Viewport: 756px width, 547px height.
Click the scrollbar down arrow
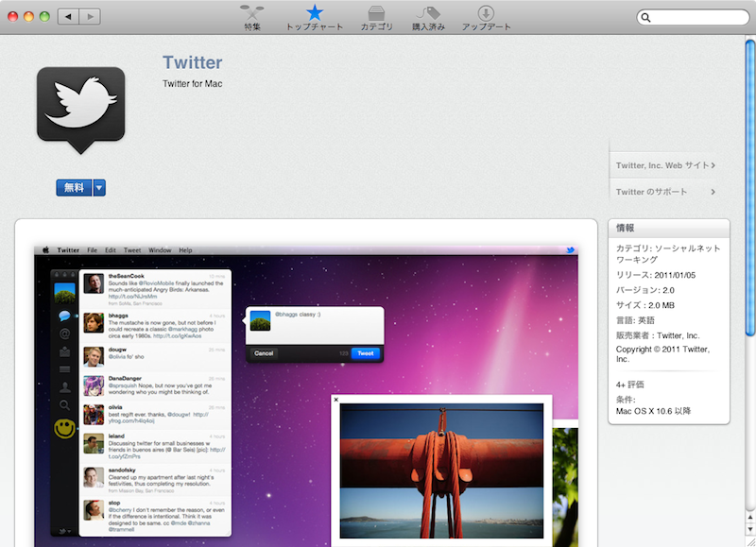point(749,530)
